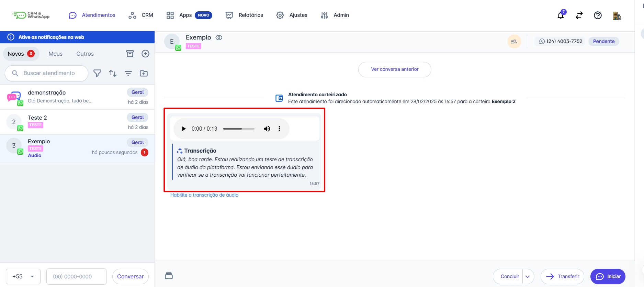Toggle the eye icon next to Exemplo
The width and height of the screenshot is (644, 287).
click(x=219, y=37)
